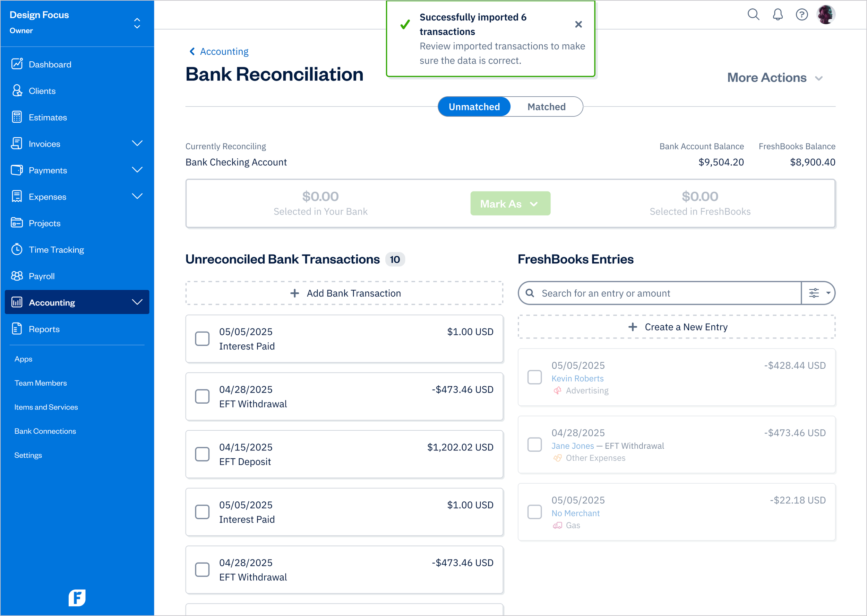Screen dimensions: 867x616
Task: Open Estimates from the sidebar
Action: [17, 117]
